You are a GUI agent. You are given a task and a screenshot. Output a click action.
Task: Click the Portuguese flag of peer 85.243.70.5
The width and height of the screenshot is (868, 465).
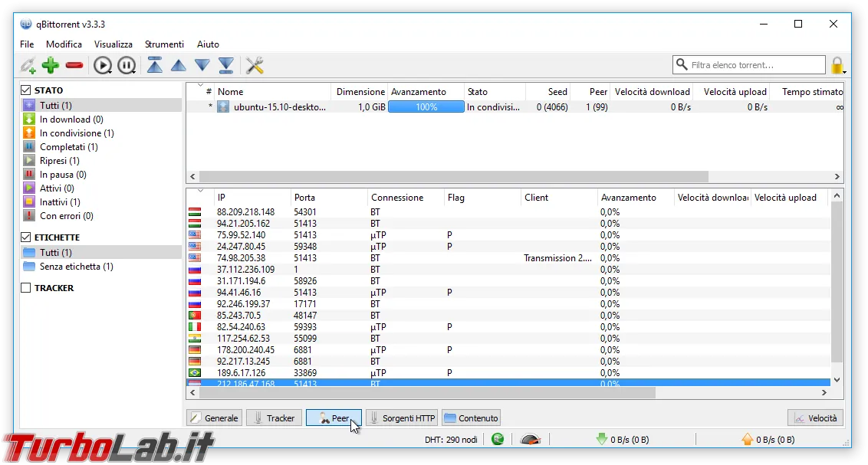click(x=194, y=315)
